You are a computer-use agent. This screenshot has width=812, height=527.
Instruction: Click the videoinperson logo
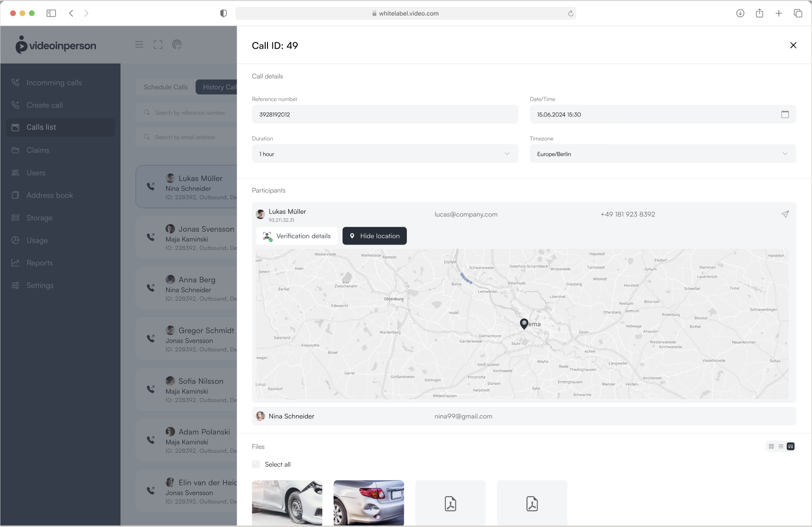point(56,45)
